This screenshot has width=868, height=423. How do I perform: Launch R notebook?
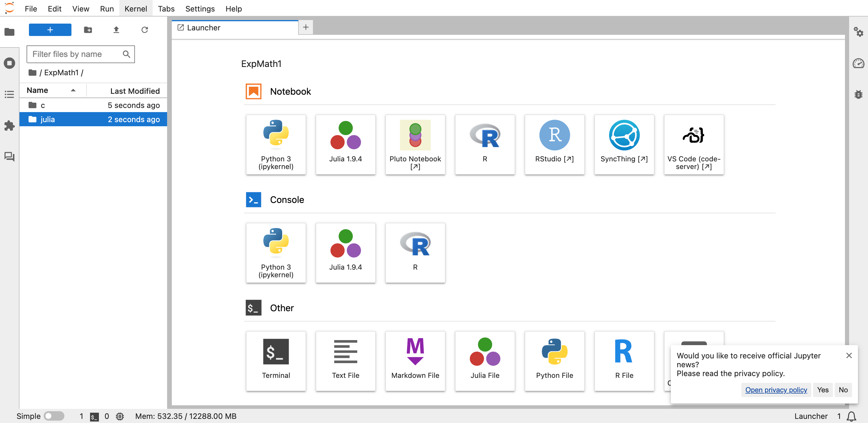coord(485,145)
